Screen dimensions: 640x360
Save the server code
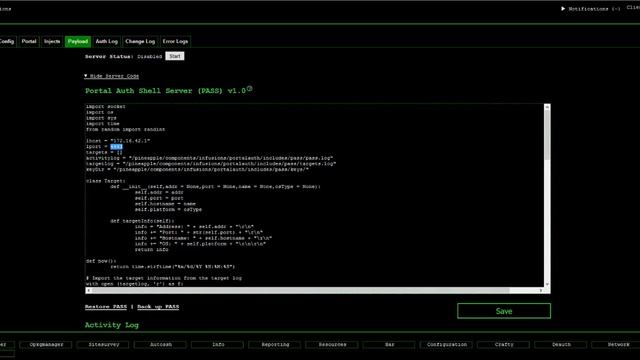coord(504,311)
